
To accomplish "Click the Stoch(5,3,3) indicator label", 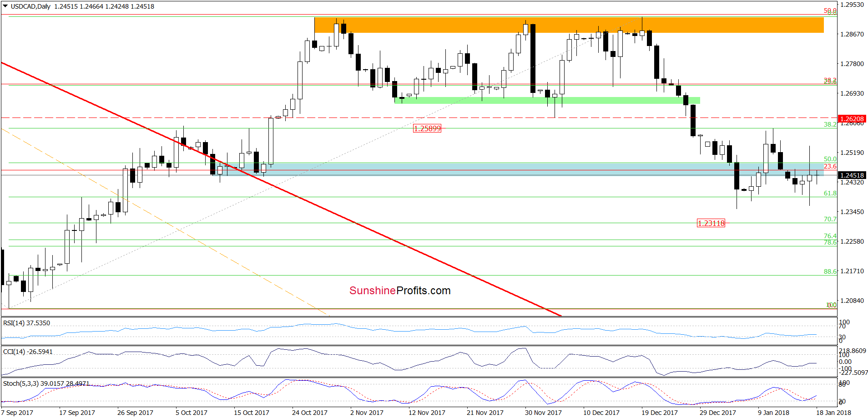I will (46, 383).
